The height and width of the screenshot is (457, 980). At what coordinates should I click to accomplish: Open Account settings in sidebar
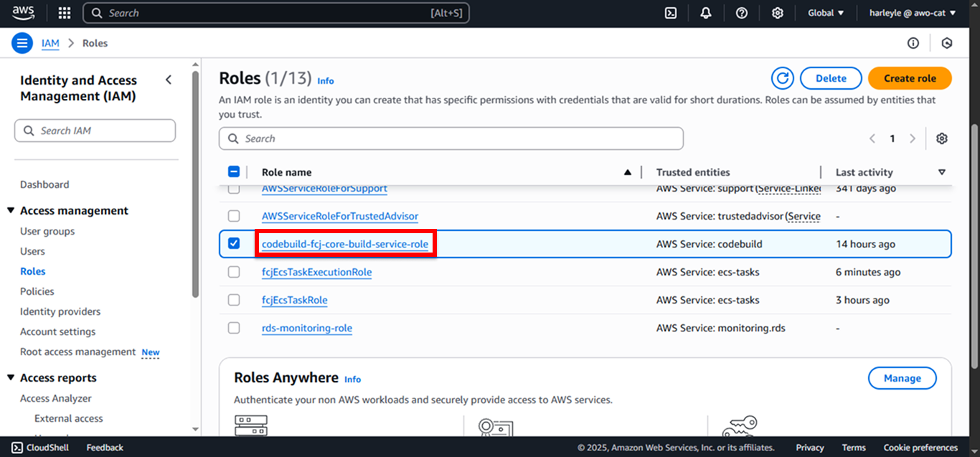click(57, 331)
